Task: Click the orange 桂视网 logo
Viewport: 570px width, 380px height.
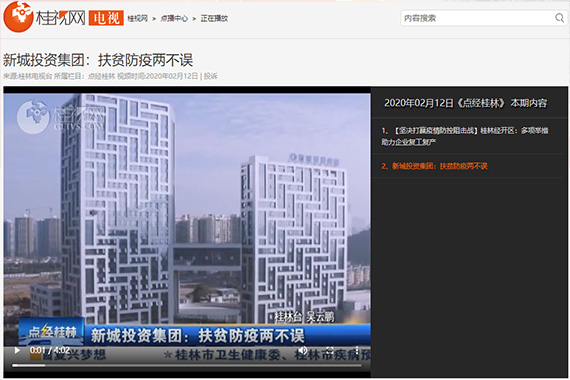Action: point(44,17)
